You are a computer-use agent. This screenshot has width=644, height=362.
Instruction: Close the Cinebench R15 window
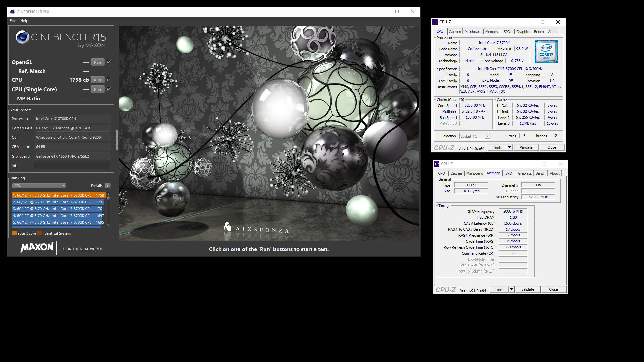pyautogui.click(x=413, y=12)
